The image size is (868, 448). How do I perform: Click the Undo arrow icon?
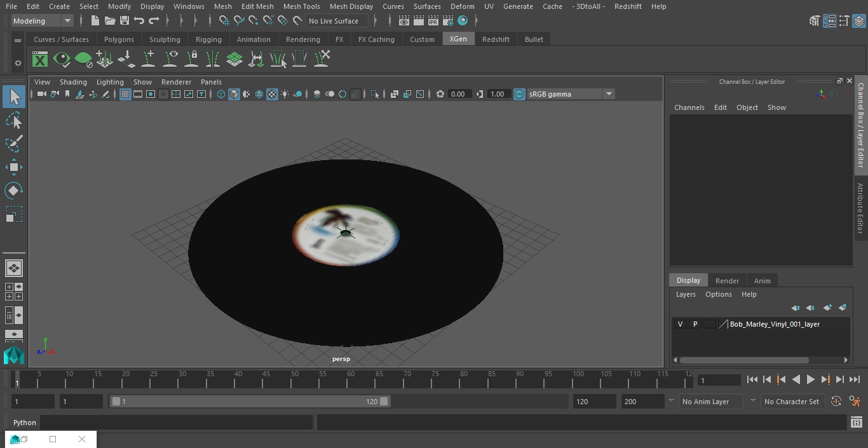point(139,21)
